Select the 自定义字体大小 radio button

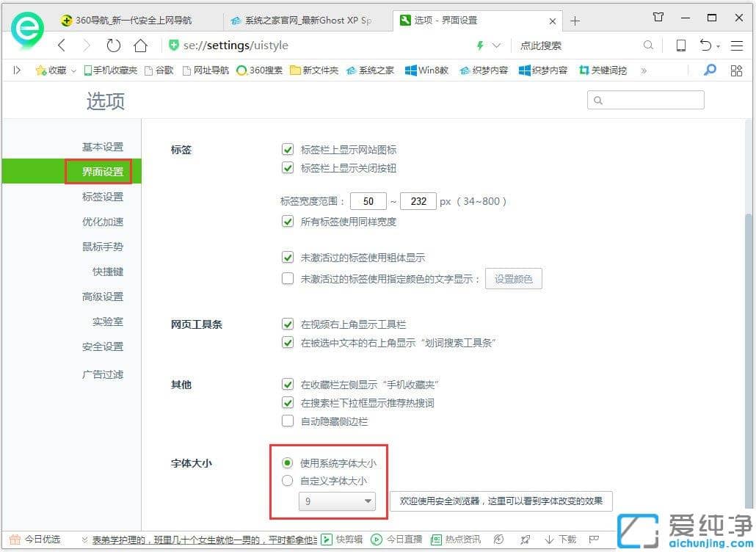(x=287, y=481)
